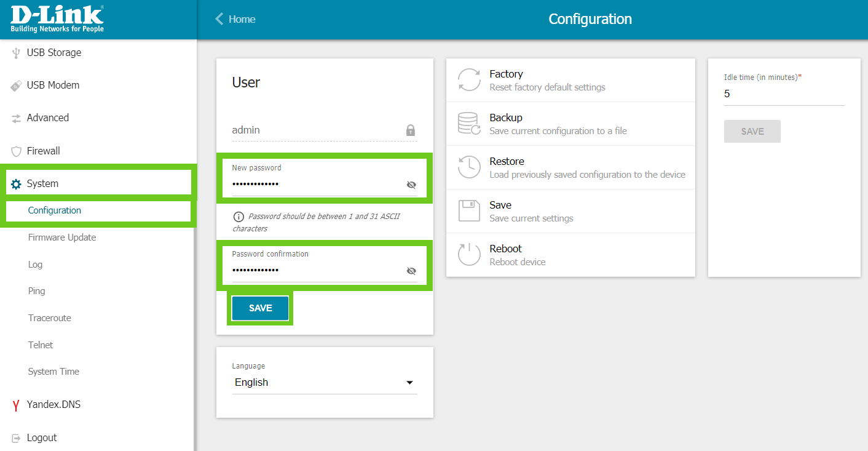This screenshot has width=868, height=451.
Task: Reveal the Password confirmation text
Action: pyautogui.click(x=411, y=271)
